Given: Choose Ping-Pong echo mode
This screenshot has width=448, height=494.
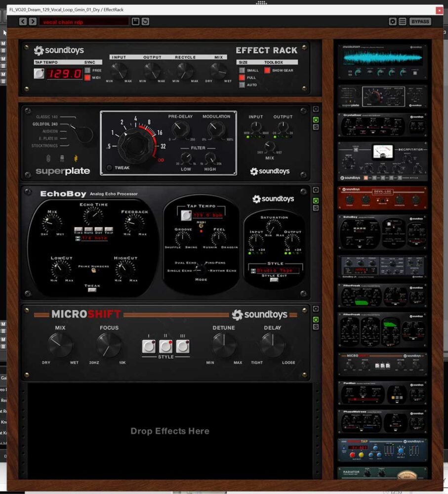Looking at the screenshot, I should click(x=215, y=263).
